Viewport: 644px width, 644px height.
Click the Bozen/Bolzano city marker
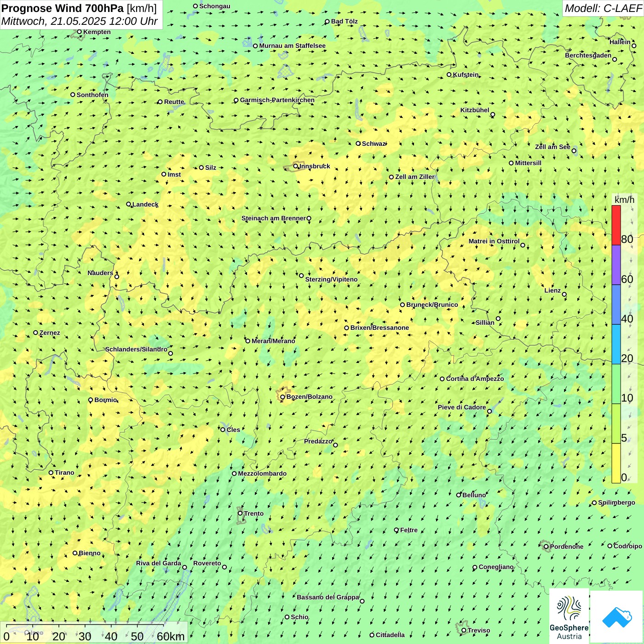(282, 397)
